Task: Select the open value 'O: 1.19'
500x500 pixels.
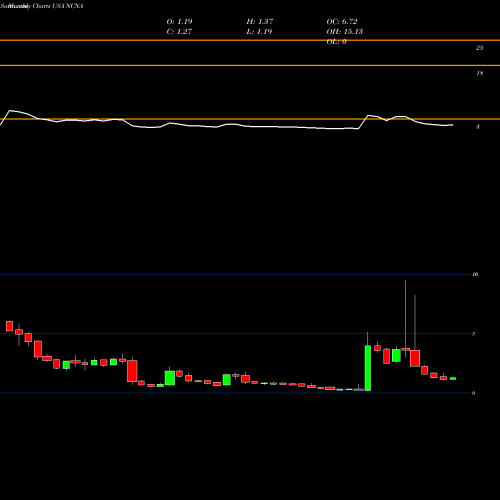Action: pyautogui.click(x=179, y=21)
